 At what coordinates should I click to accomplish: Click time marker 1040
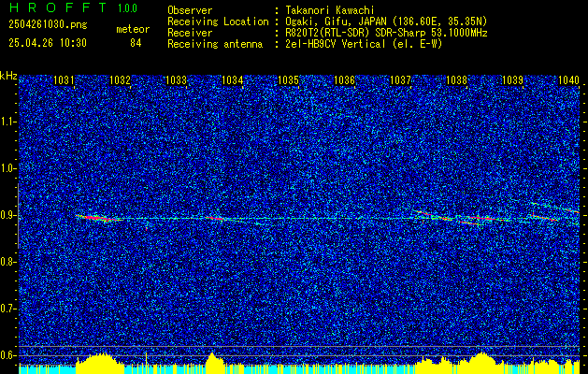[x=569, y=80]
